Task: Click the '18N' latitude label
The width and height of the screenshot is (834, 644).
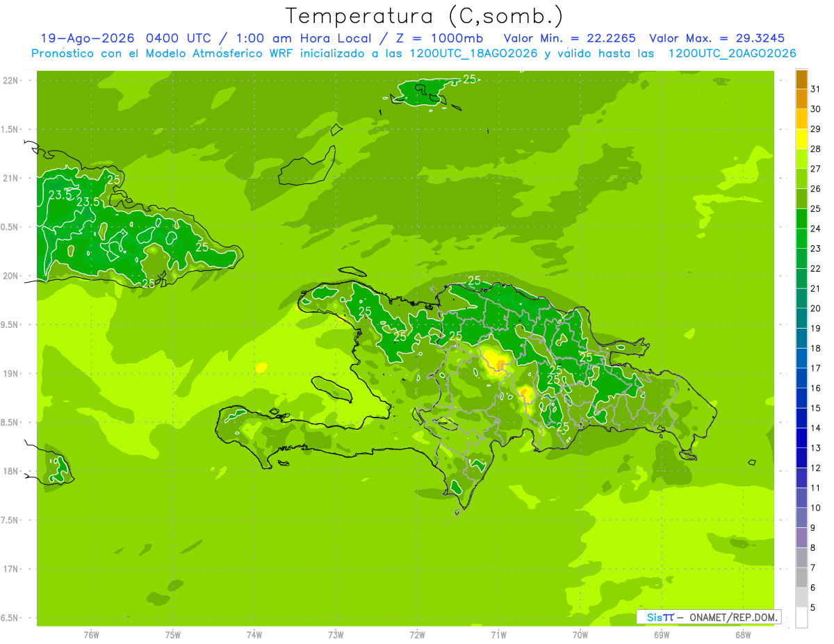Action: [10, 472]
